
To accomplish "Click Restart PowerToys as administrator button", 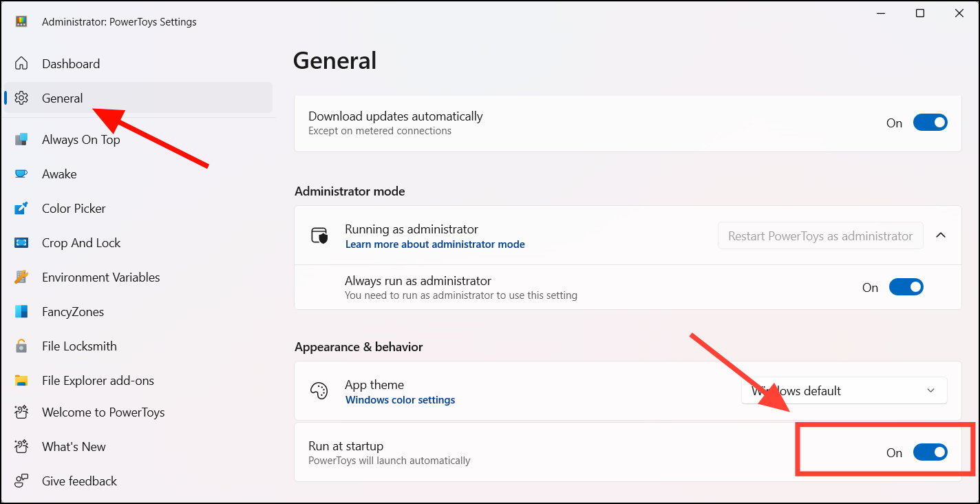I will (x=820, y=236).
